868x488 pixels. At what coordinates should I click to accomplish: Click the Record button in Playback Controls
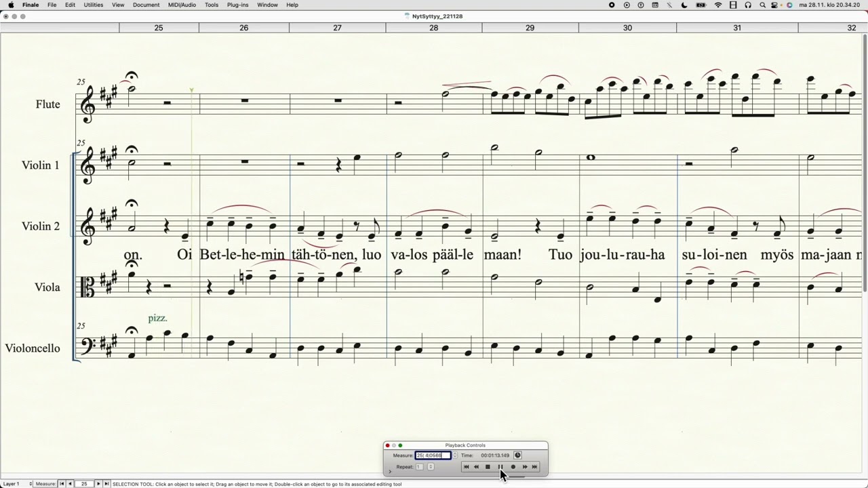coord(513,466)
